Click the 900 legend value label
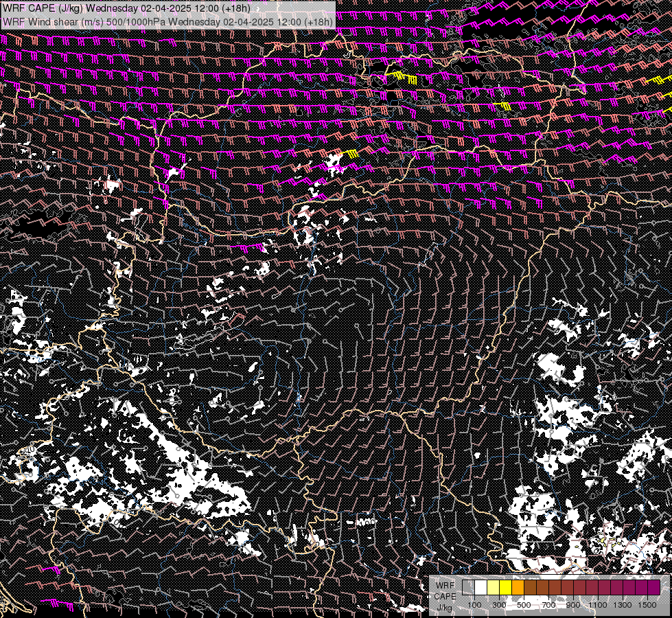 click(573, 605)
